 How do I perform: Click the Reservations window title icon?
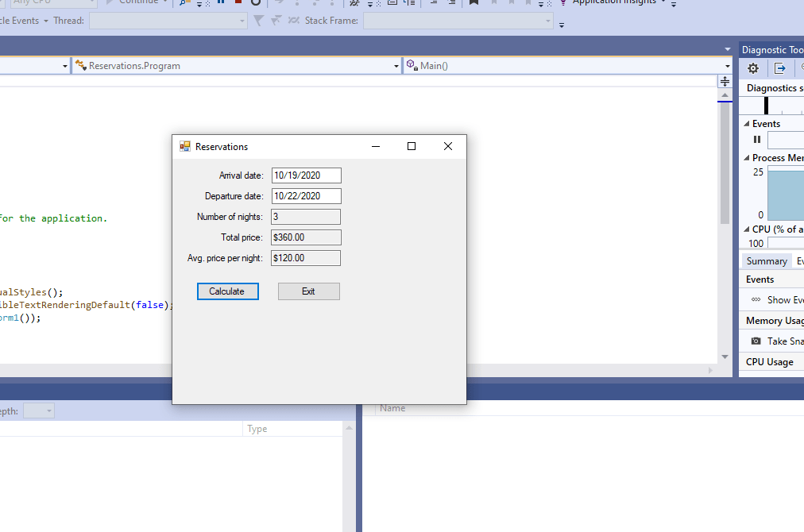coord(185,147)
